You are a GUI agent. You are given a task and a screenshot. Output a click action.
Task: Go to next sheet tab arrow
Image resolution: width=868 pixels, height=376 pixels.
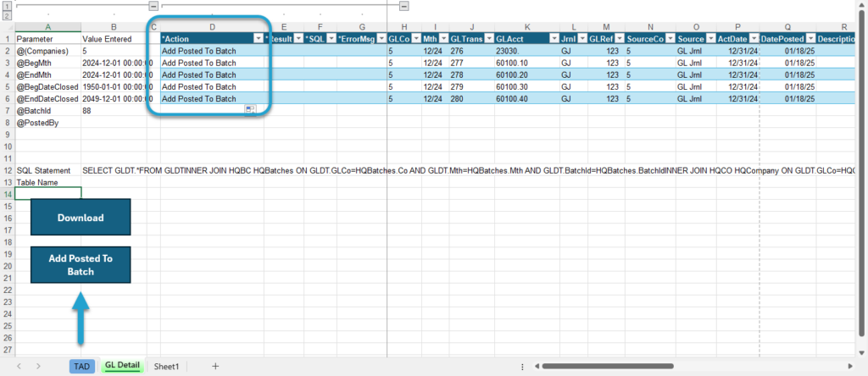point(38,366)
